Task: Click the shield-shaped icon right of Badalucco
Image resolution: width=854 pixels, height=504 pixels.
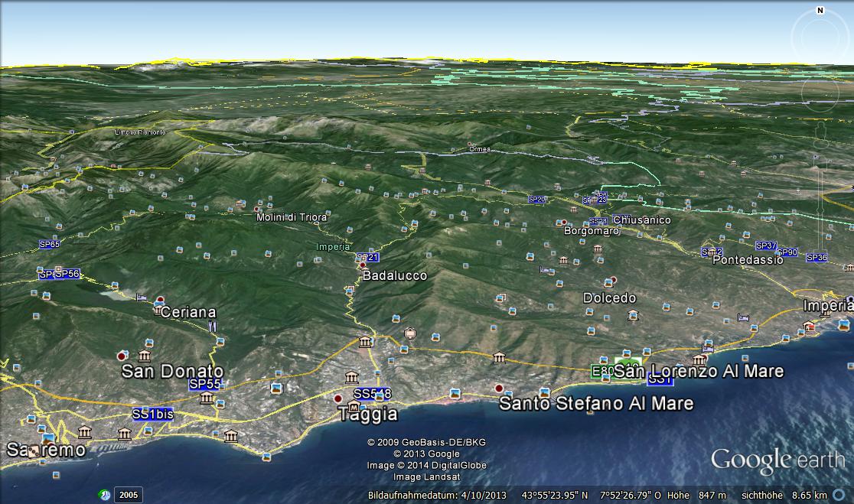Action: click(411, 333)
